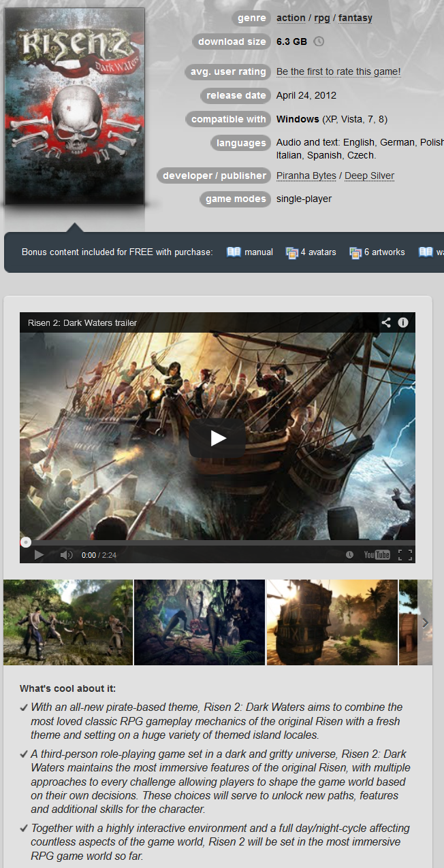Click the share icon on the trailer

click(386, 322)
